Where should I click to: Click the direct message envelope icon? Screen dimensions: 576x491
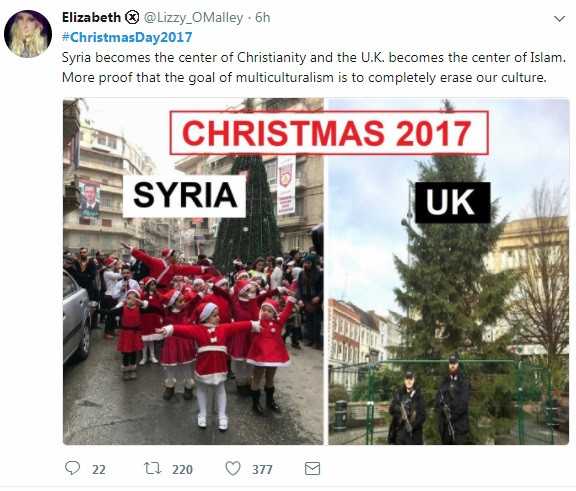point(312,469)
